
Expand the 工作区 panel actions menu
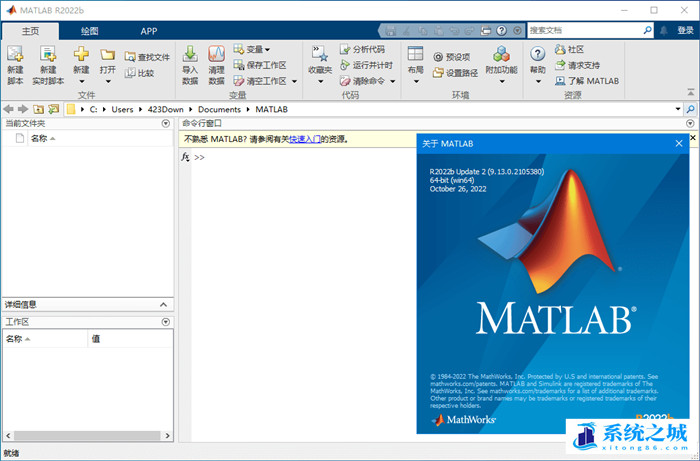166,322
